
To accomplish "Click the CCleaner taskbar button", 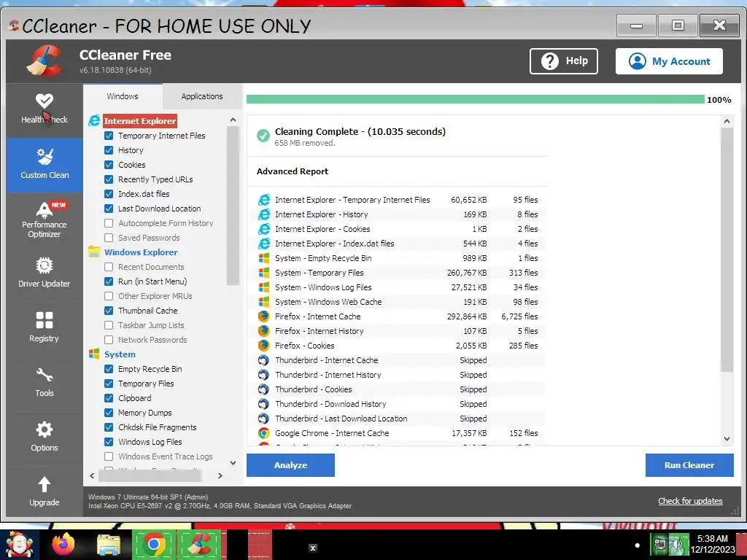I will pos(200,544).
